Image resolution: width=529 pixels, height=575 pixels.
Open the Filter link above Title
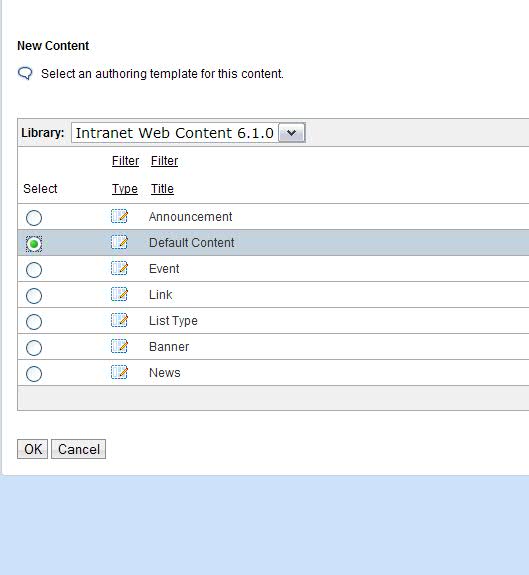[x=165, y=161]
